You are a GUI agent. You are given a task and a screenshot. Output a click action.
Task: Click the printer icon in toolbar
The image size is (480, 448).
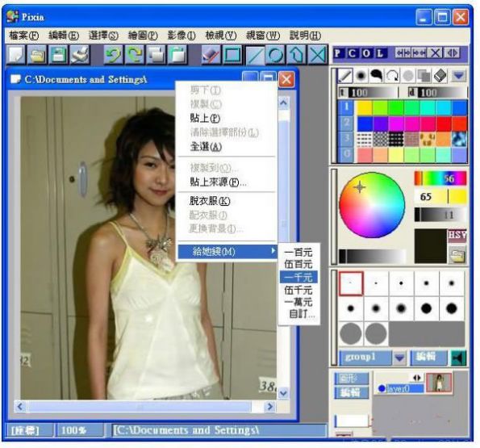(80, 55)
